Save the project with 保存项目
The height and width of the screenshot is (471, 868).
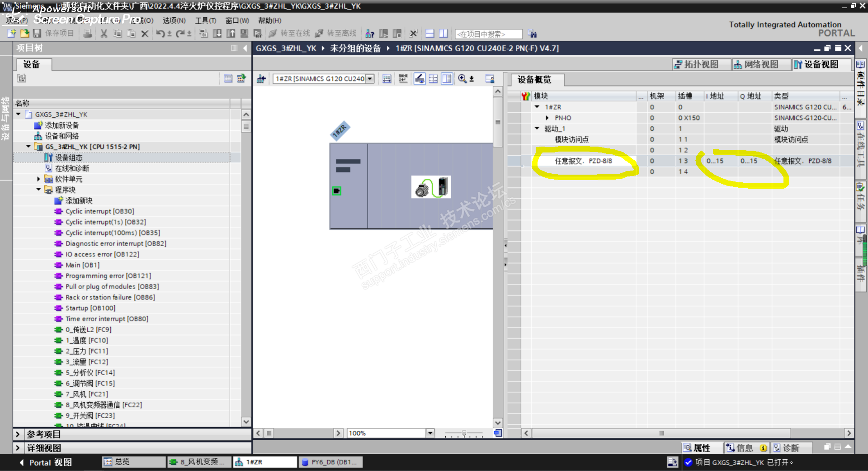point(53,33)
